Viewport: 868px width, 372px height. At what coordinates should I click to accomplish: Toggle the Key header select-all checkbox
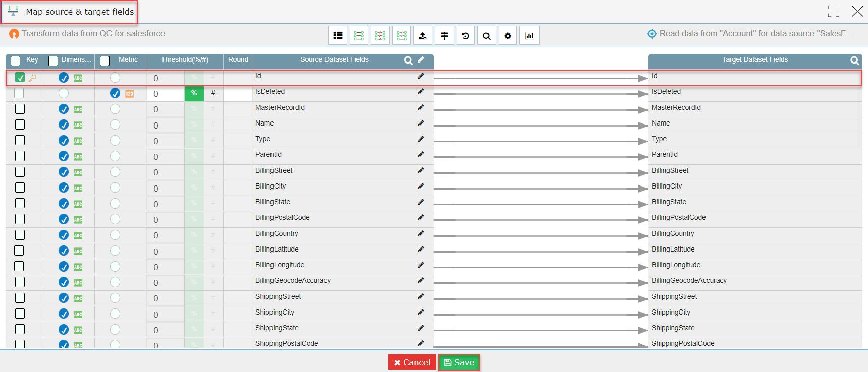(x=16, y=61)
